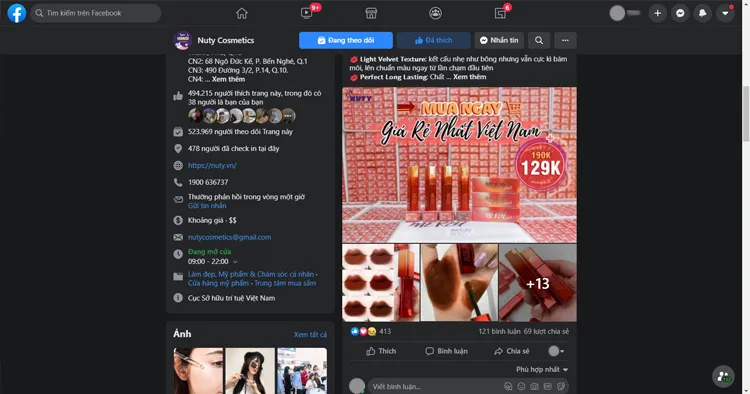Insert a GIF in comment
This screenshot has height=394, width=750.
(548, 386)
